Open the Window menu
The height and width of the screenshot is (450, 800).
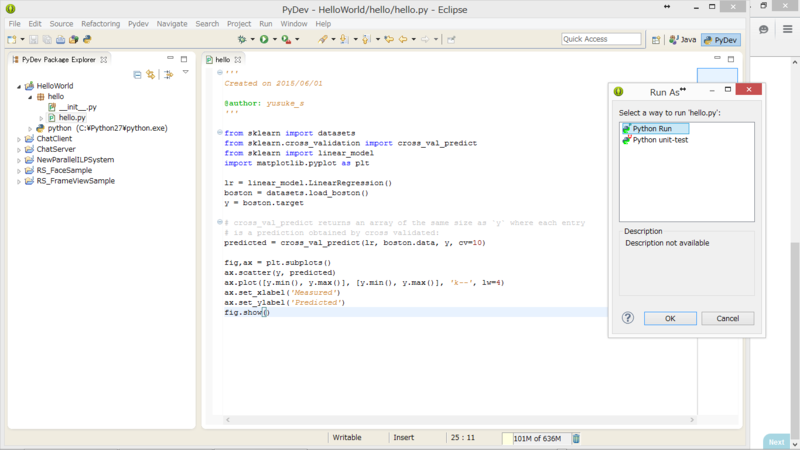pyautogui.click(x=294, y=23)
